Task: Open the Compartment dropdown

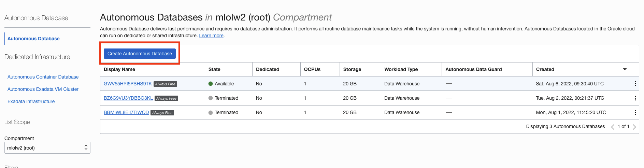Action: coord(47,148)
